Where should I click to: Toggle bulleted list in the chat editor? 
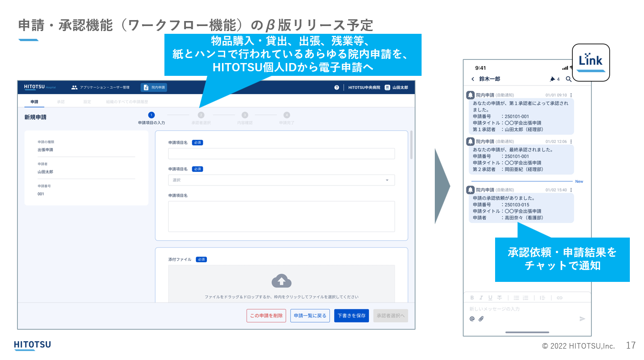516,297
